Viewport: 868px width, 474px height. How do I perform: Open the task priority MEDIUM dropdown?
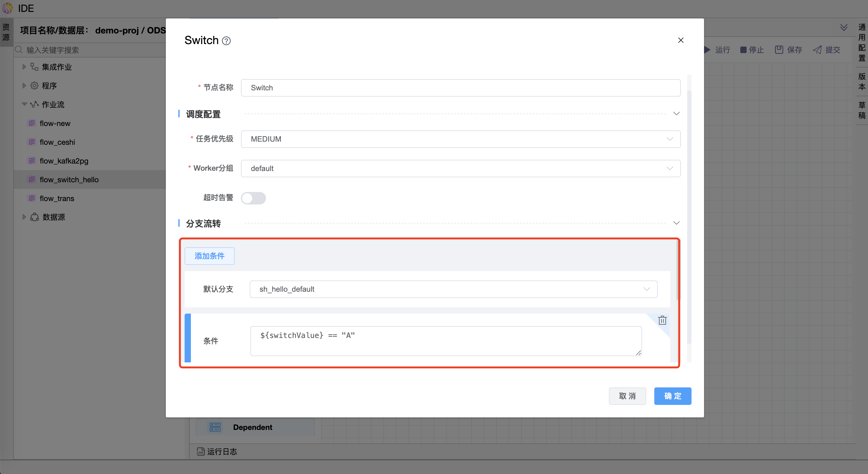coord(460,139)
